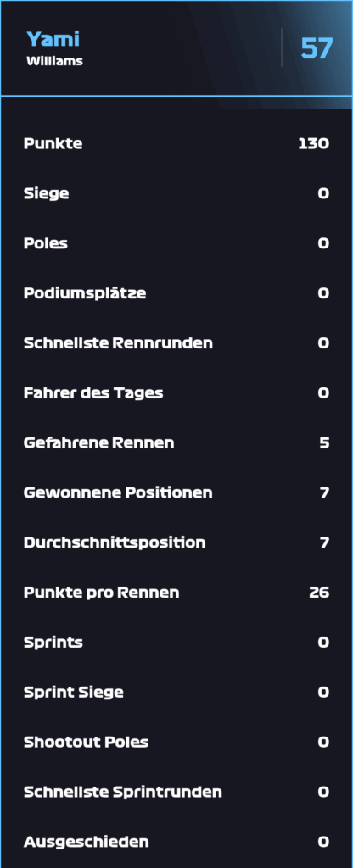Viewport: 353px width, 868px height.
Task: Click the Williams team label
Action: pyautogui.click(x=55, y=61)
